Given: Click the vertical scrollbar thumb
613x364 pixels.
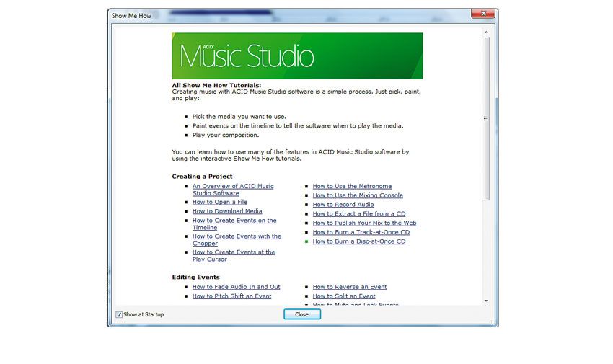Looking at the screenshot, I should pyautogui.click(x=486, y=118).
